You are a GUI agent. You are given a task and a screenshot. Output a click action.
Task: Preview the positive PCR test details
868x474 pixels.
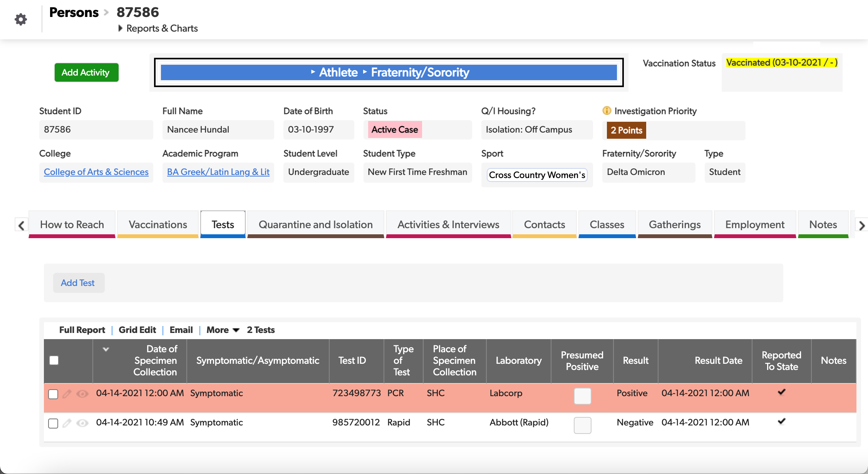coord(83,394)
